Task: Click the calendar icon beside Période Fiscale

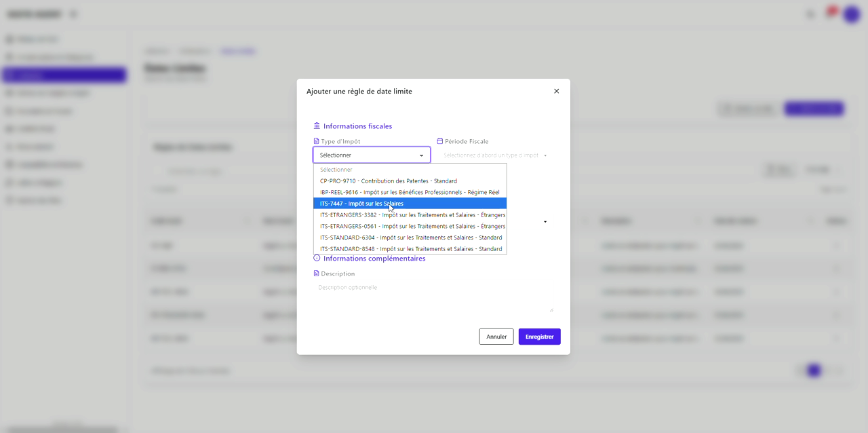Action: click(x=440, y=141)
